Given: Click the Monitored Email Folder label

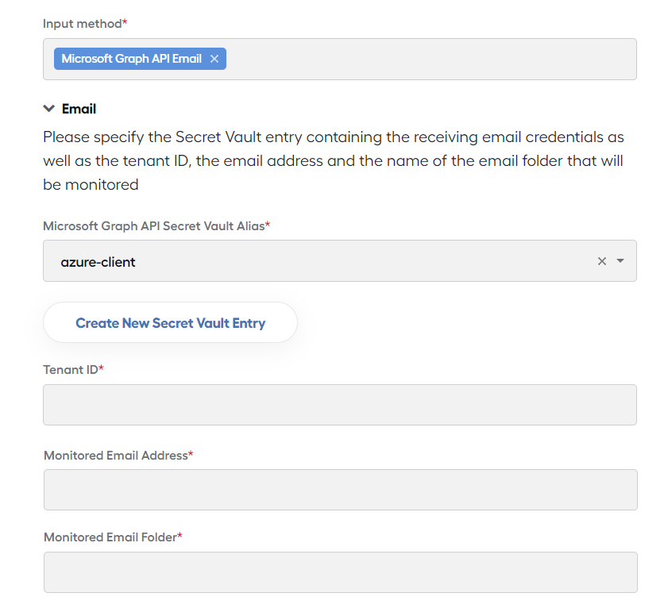Looking at the screenshot, I should point(113,537).
